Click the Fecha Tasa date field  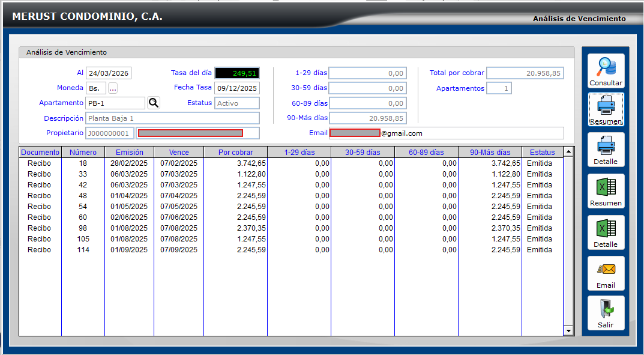click(237, 88)
